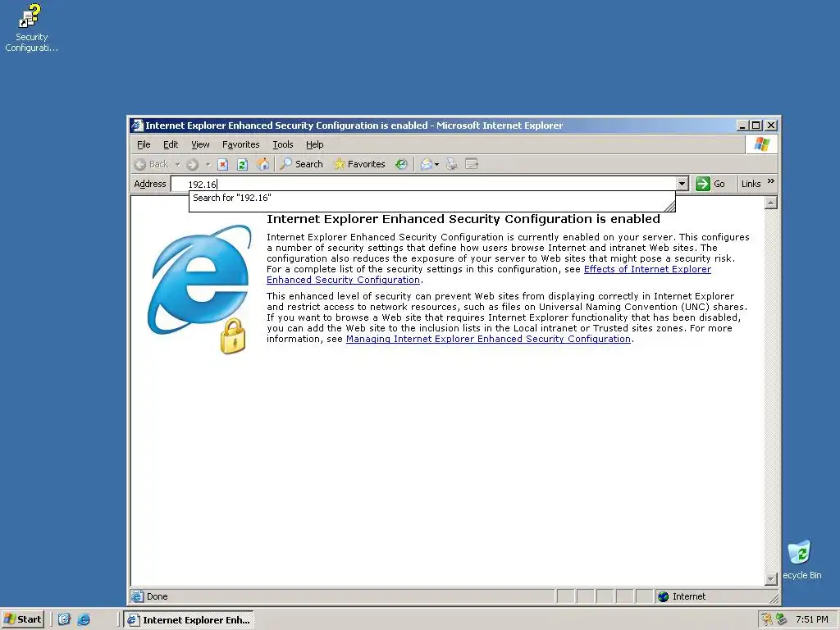Click the Windows flag logo throbber

click(761, 144)
